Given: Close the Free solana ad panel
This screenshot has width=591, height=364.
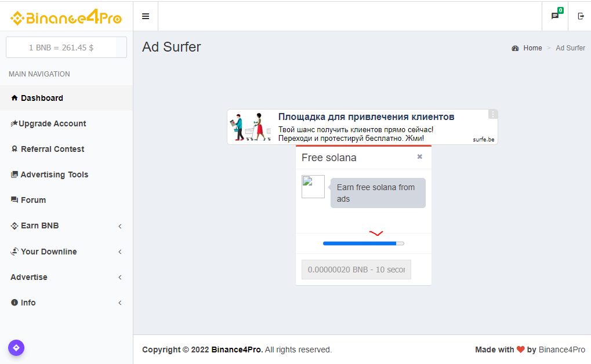Looking at the screenshot, I should click(420, 156).
